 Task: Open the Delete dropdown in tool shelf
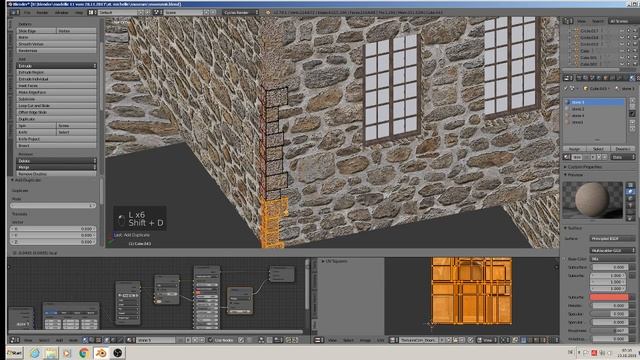[x=57, y=161]
